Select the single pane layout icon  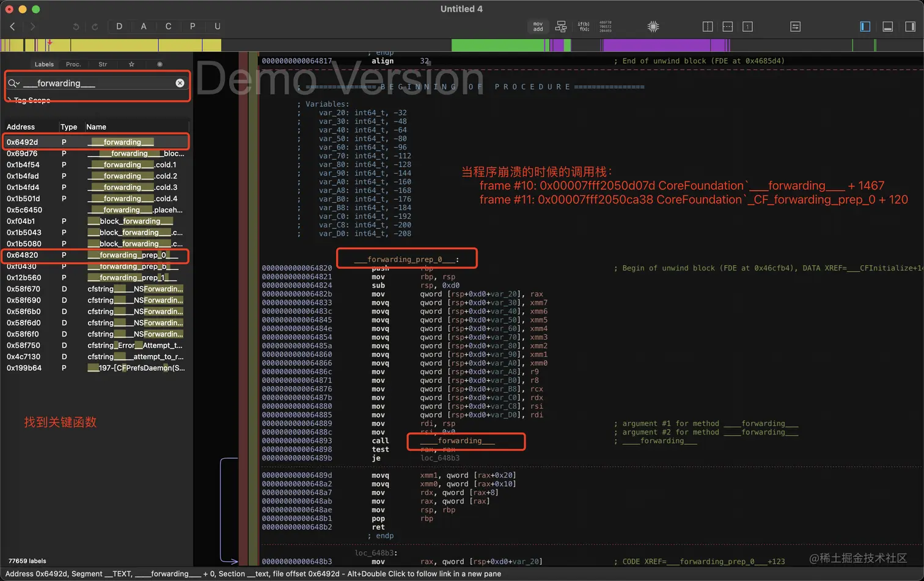click(747, 27)
